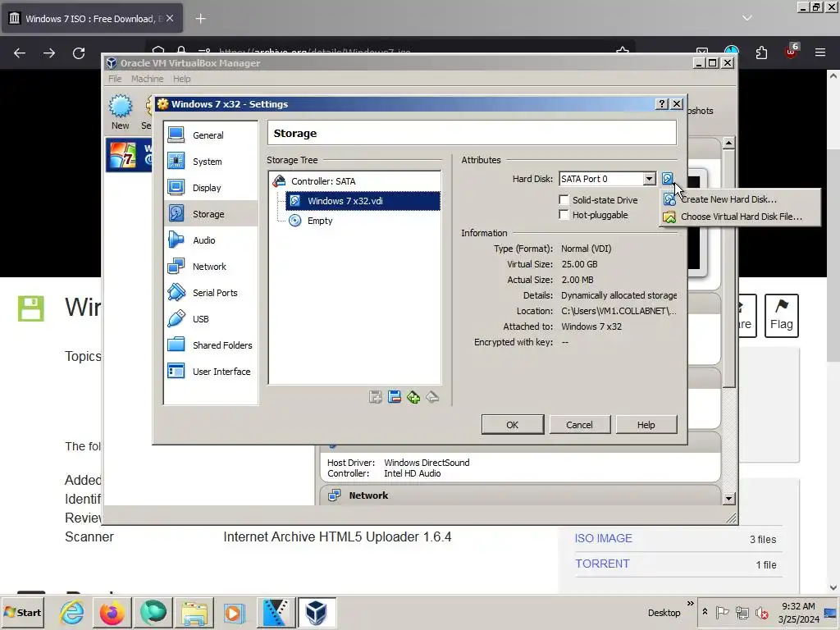
Task: Select the Windows 7 ISO browser tab
Action: point(92,19)
